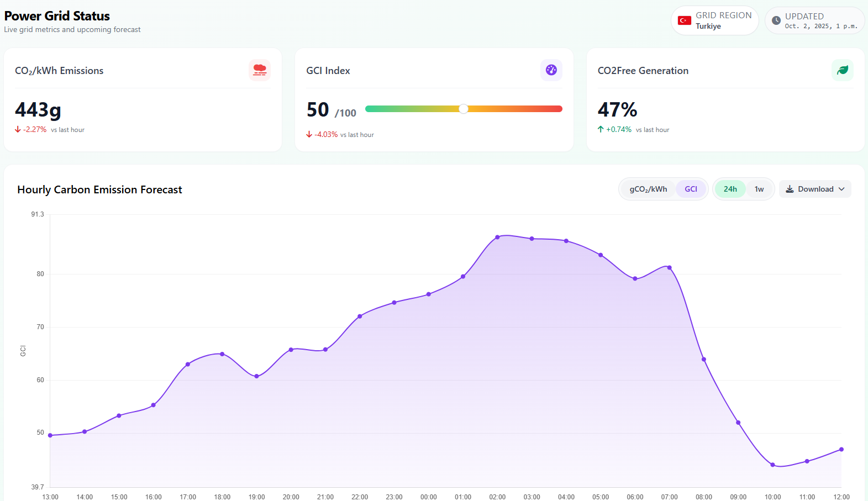Select the 24h time range
Viewport: 868px width, 501px height.
tap(730, 189)
